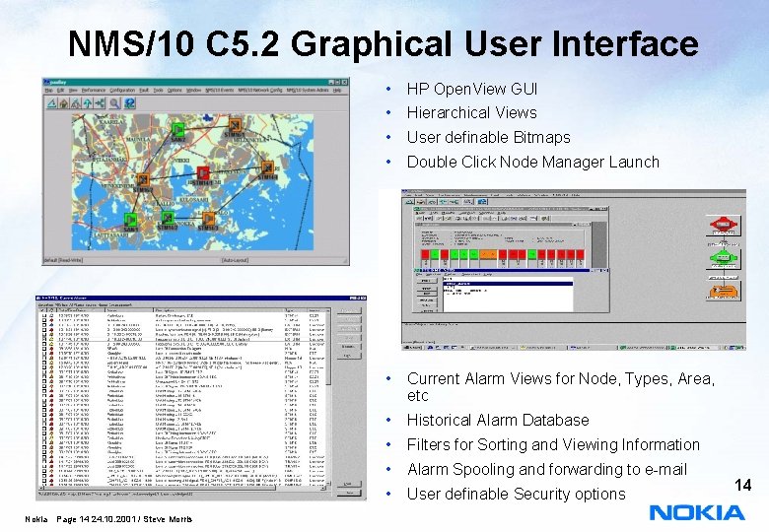Open the Tools menu in map window
This screenshot has height=532, width=769.
pyautogui.click(x=158, y=91)
